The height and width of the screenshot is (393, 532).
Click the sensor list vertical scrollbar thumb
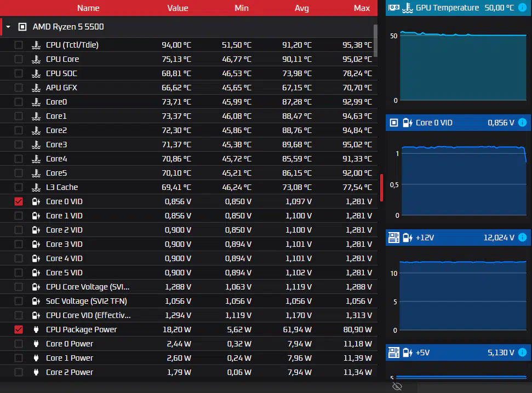pyautogui.click(x=375, y=41)
